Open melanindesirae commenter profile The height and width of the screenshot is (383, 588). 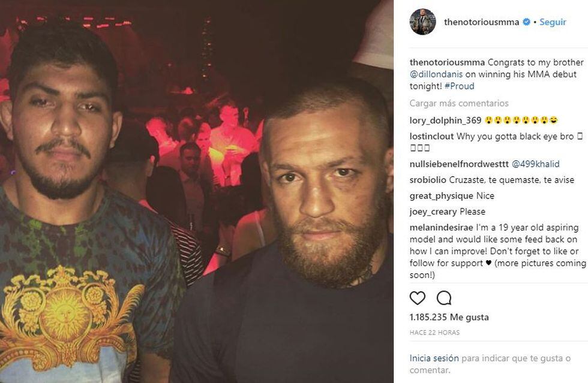[x=441, y=228]
